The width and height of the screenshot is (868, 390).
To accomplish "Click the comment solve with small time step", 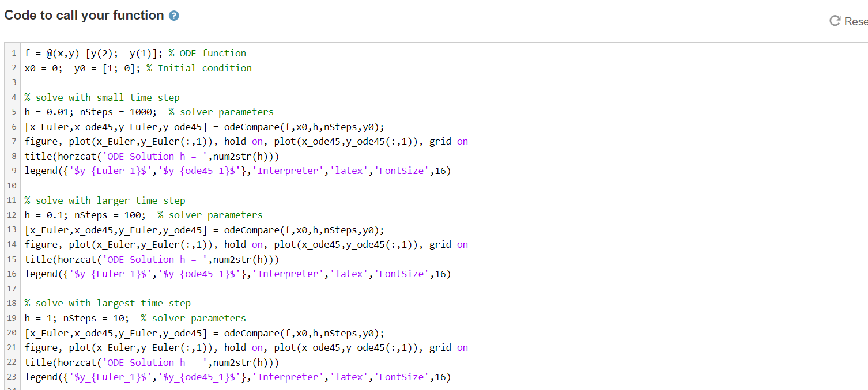I will 101,97.
